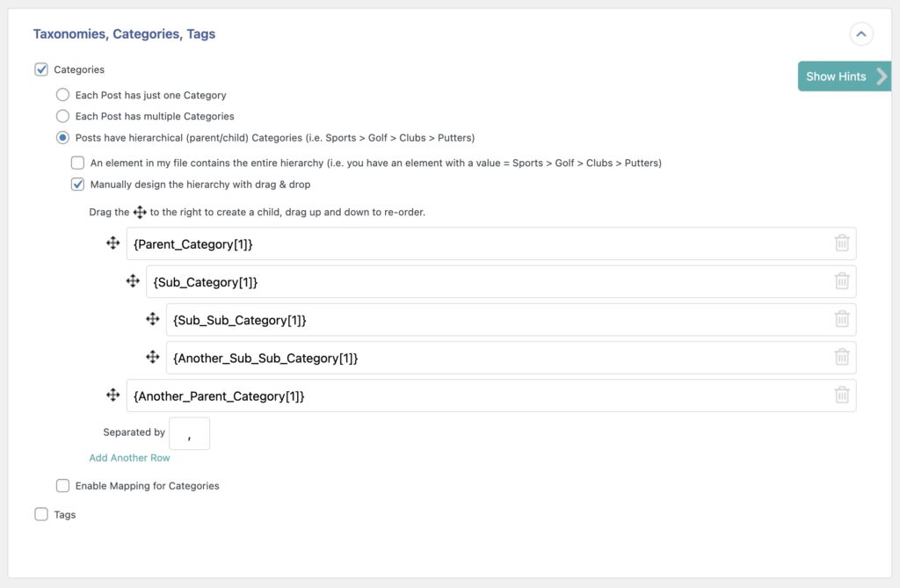The width and height of the screenshot is (900, 588).
Task: Click the "Separated by" input field
Action: [189, 432]
